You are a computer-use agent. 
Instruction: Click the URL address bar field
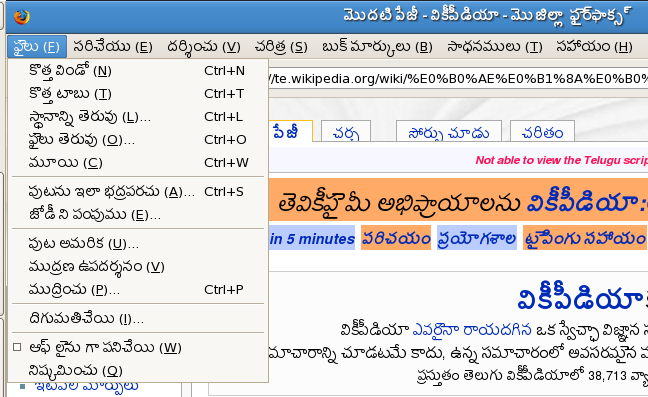[458, 78]
